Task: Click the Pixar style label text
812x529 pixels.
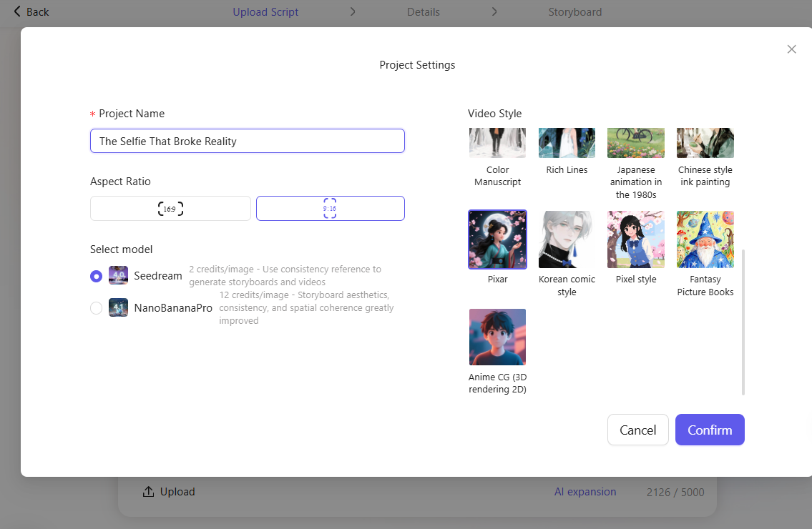Action: [x=498, y=280]
